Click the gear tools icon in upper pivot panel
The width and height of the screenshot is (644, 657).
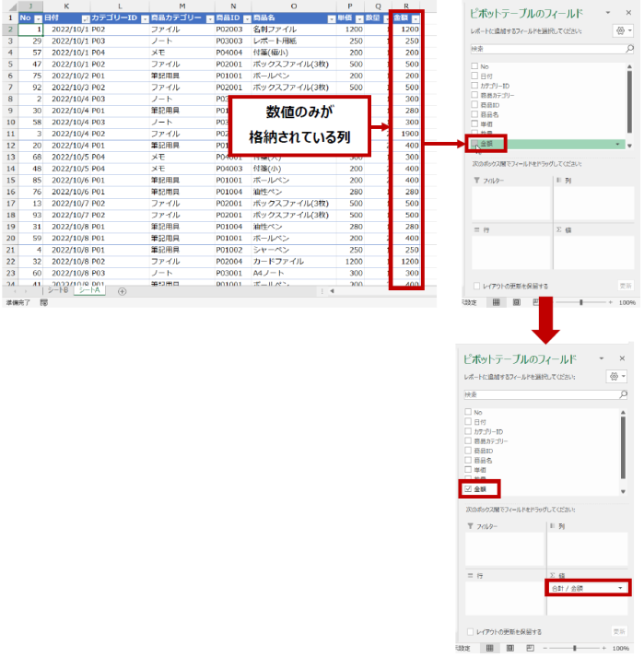619,30
